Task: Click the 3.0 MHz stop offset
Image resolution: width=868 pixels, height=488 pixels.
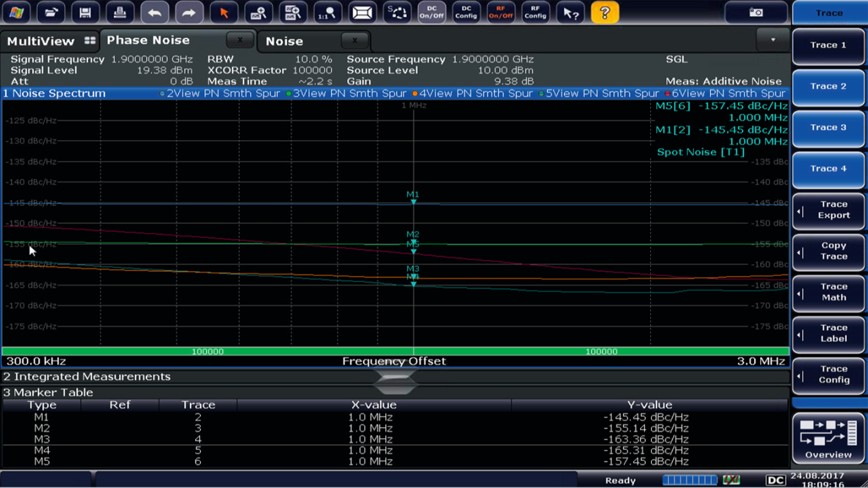Action: tap(761, 361)
